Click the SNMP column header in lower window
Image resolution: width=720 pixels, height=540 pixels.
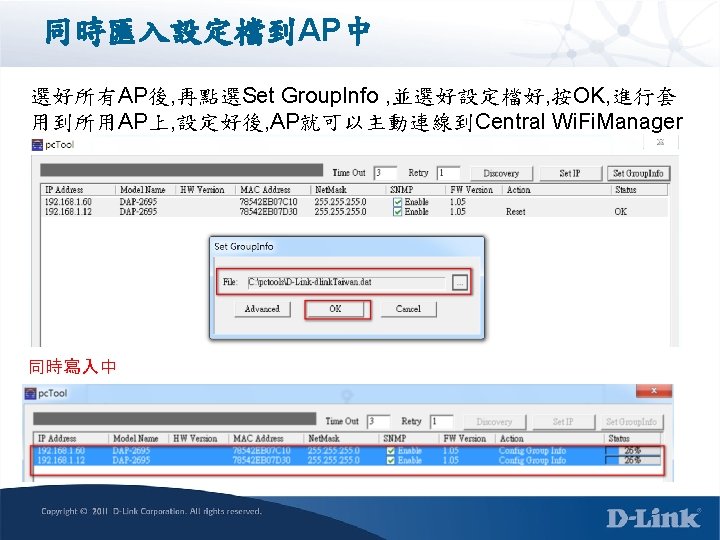pyautogui.click(x=409, y=439)
